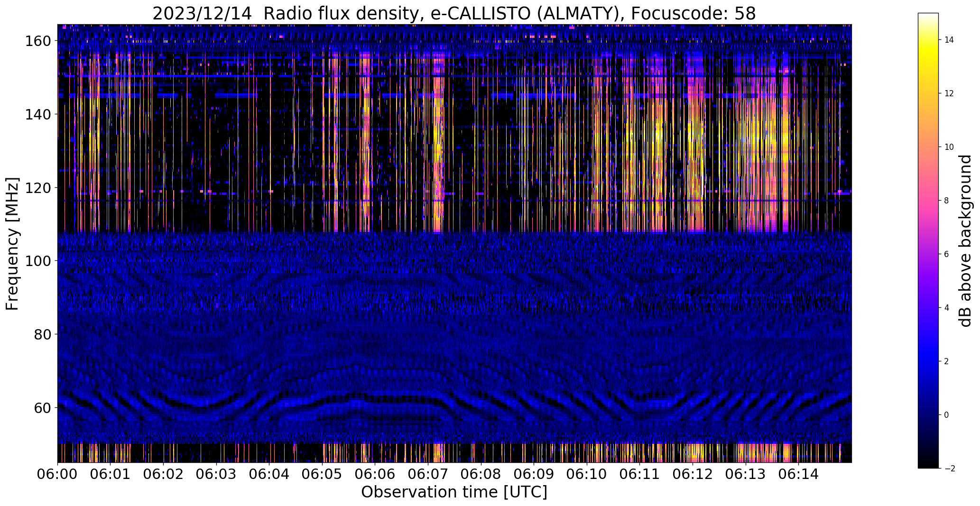This screenshot has height=506, width=980.
Task: Click the 'dB above background' colorbar label
Action: click(965, 240)
